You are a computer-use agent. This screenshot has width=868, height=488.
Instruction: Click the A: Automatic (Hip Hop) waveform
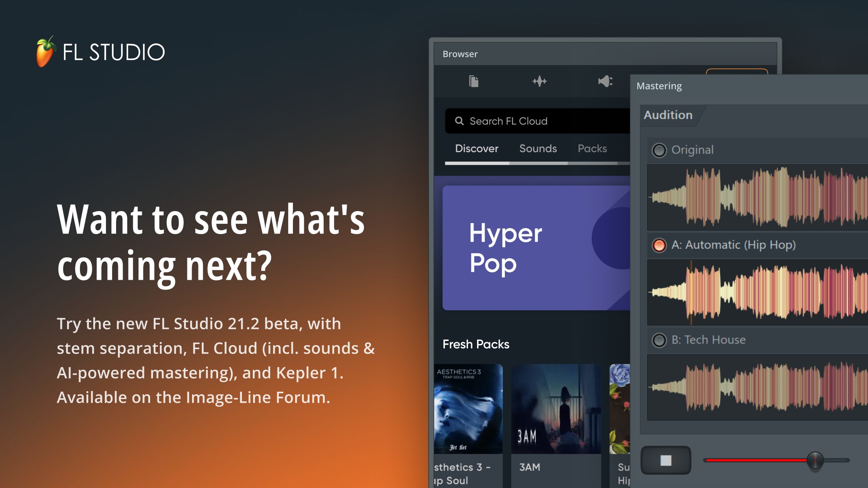tap(758, 292)
